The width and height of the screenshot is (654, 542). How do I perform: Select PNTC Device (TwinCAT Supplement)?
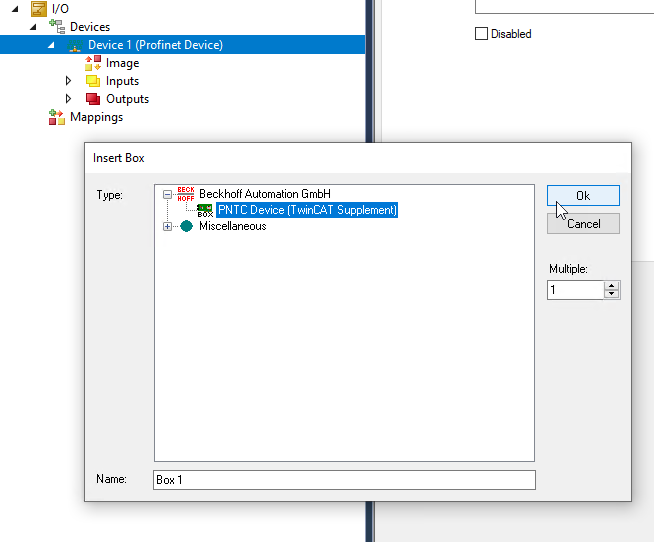307,210
